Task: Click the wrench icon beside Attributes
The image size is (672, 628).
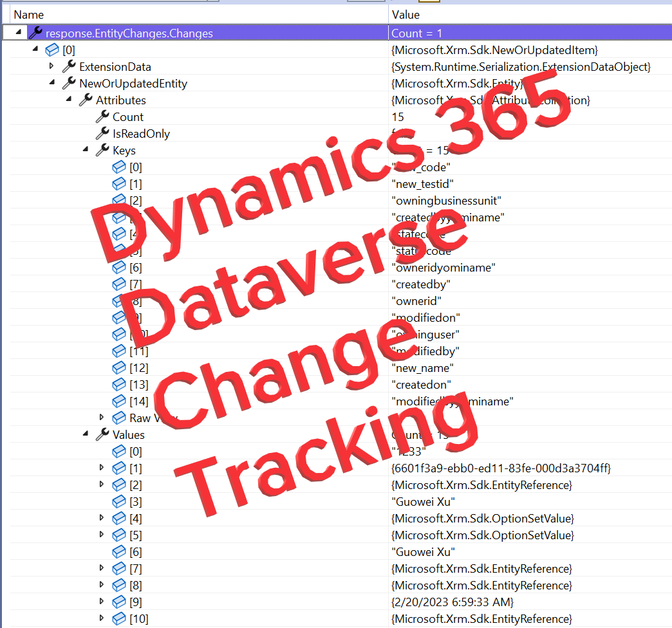Action: (86, 100)
